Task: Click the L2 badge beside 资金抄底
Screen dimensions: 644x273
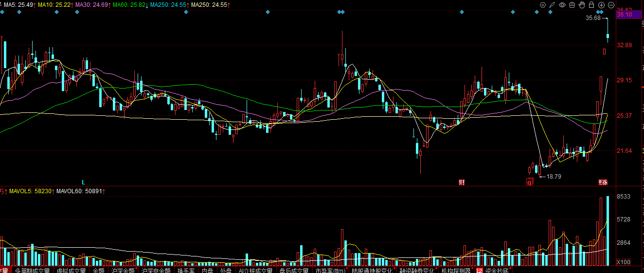Action: pyautogui.click(x=479, y=271)
